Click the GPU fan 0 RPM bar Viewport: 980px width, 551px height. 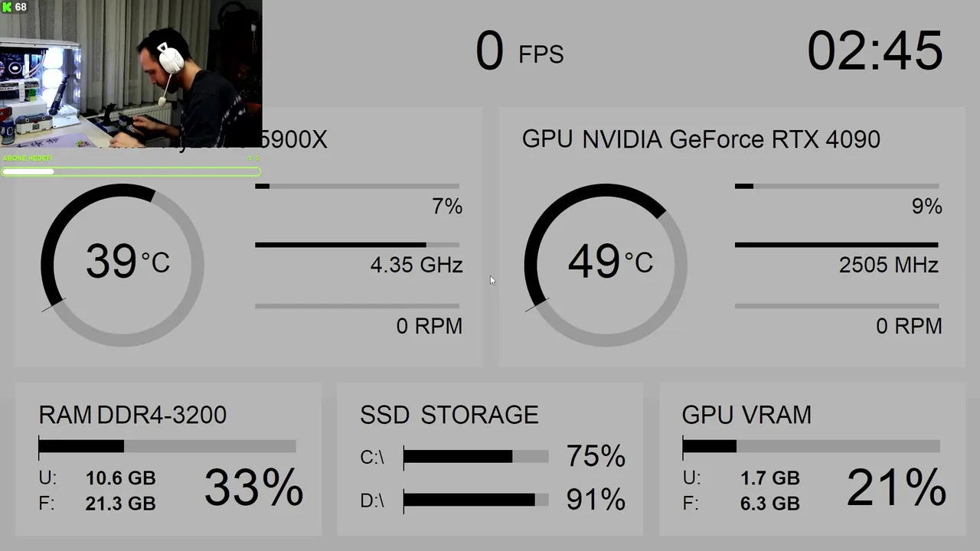[x=836, y=306]
